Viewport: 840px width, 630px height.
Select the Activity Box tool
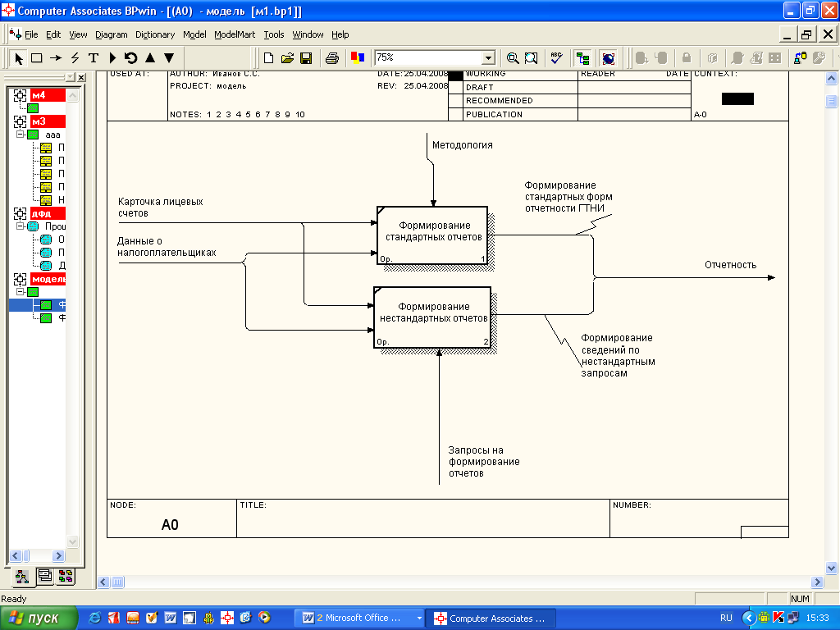point(36,58)
